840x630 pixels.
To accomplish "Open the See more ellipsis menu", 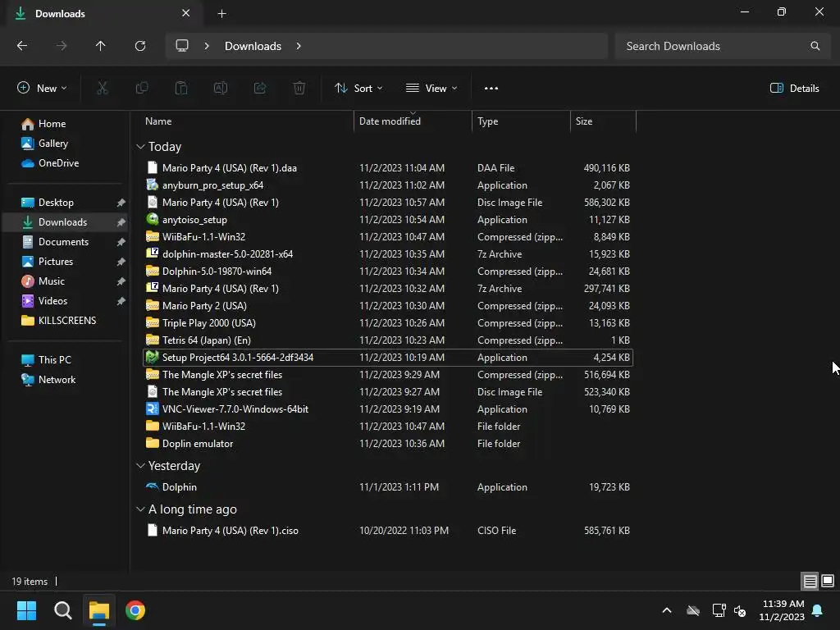I will 491,89.
